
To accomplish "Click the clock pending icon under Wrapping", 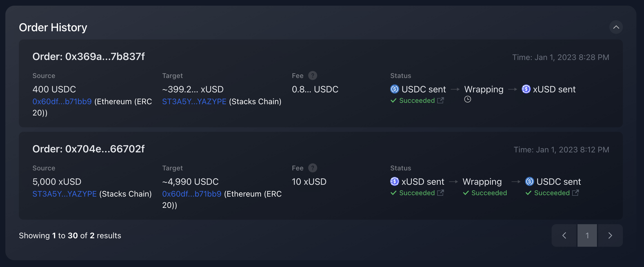I will (x=468, y=99).
